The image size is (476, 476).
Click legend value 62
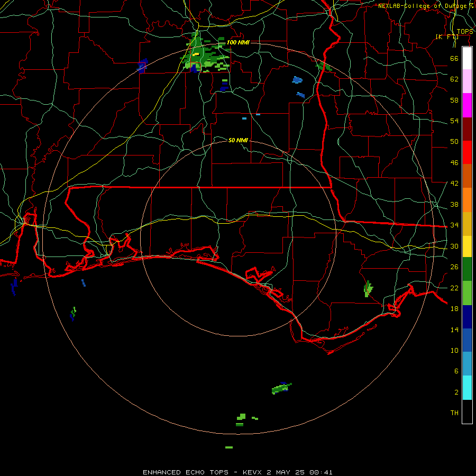(454, 79)
